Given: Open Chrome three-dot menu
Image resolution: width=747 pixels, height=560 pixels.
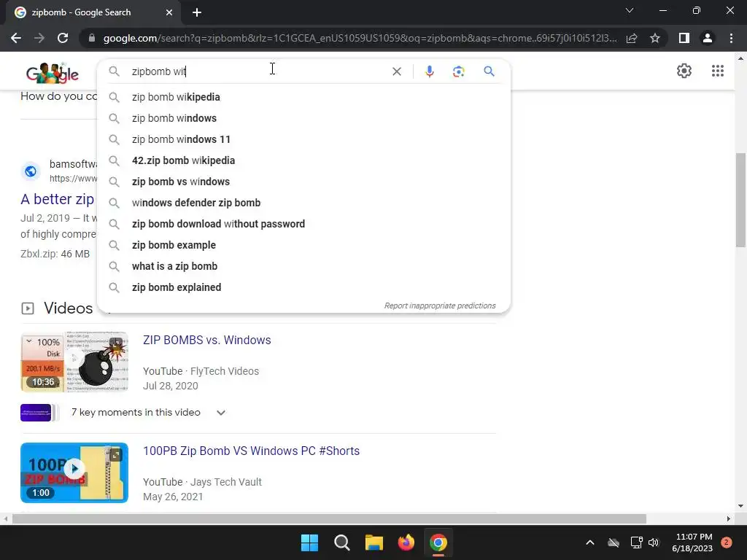Looking at the screenshot, I should point(731,38).
